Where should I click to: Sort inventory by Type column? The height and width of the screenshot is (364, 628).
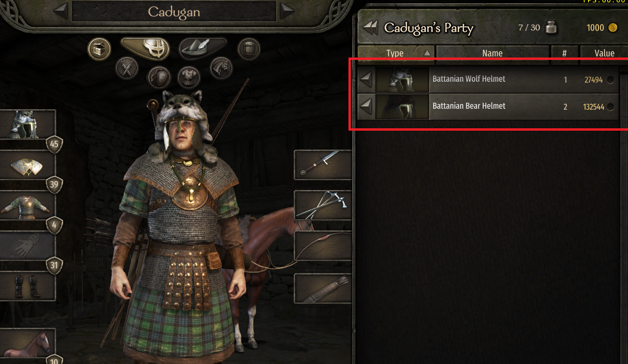[x=396, y=53]
